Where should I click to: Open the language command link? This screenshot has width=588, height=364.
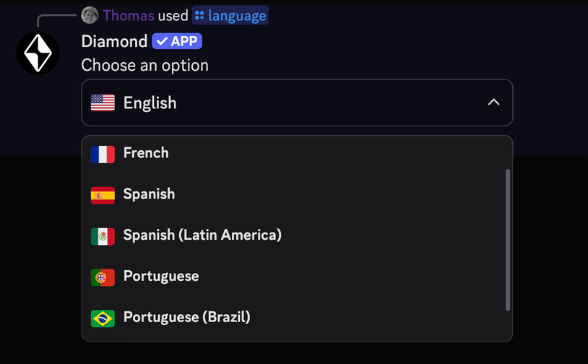point(237,15)
